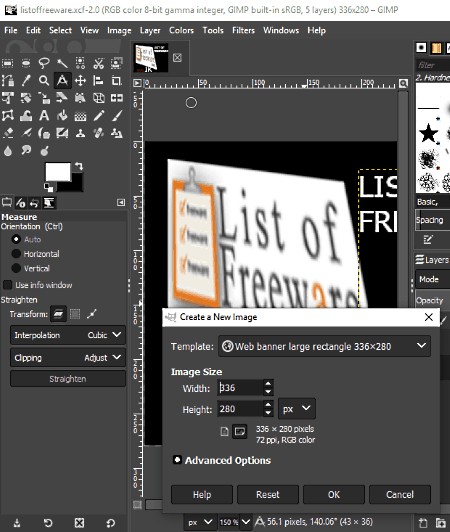Open status bar px unit dropdown

(199, 522)
